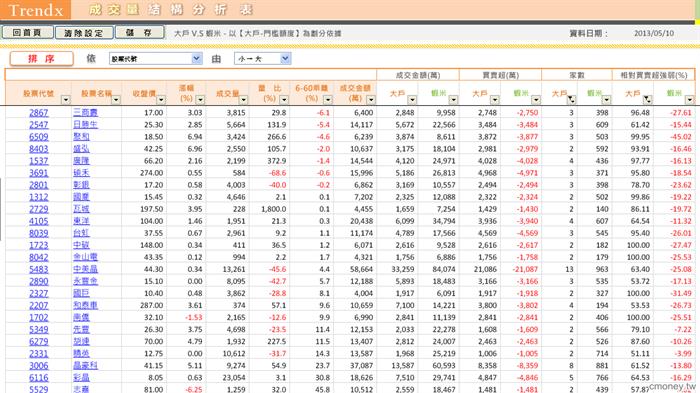700x393 pixels.
Task: Select trade amount cell 58,664
Action: [x=361, y=269]
